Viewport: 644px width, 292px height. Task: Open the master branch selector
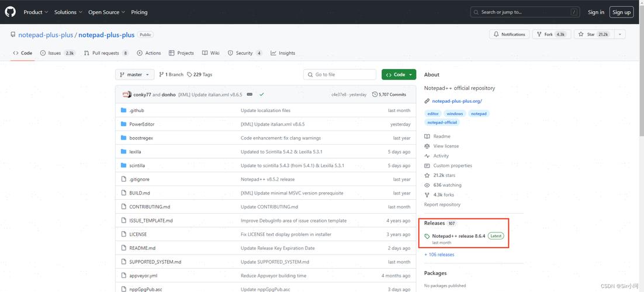(135, 75)
